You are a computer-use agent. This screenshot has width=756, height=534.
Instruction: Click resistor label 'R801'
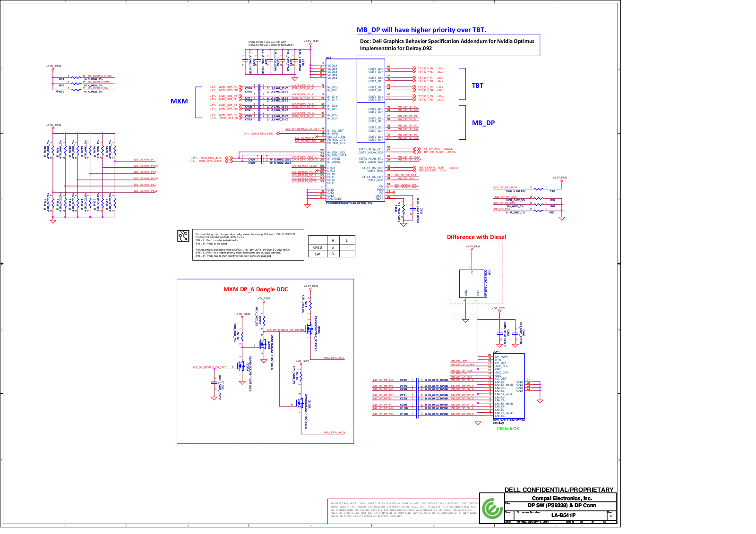tap(552, 212)
